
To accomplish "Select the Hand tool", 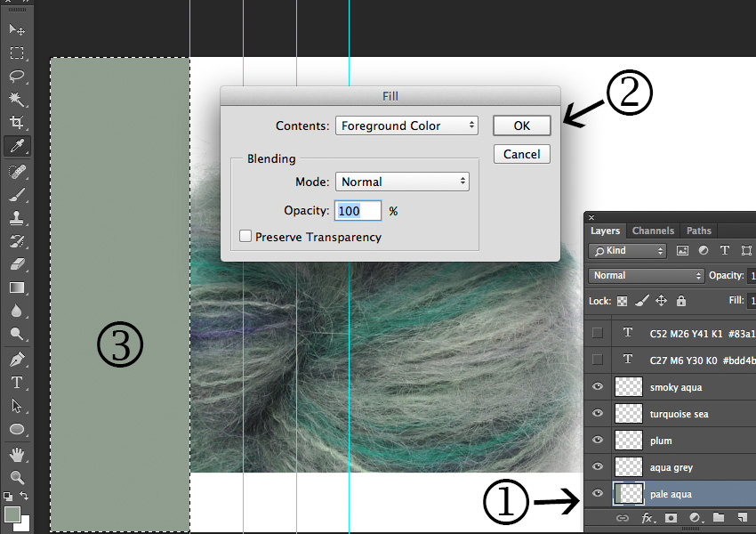I will pos(17,455).
